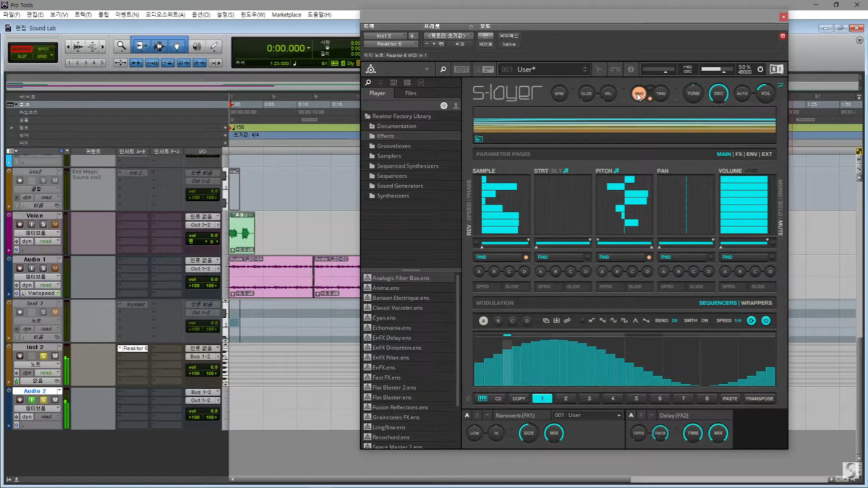868x488 pixels.
Task: Click the TRANSPOSE button
Action: click(759, 398)
